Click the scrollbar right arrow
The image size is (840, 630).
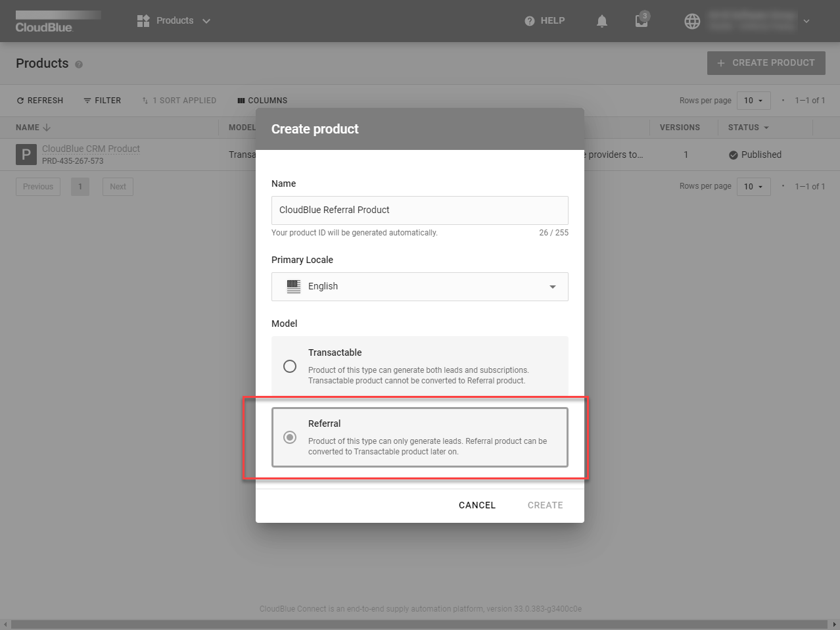coord(835,624)
